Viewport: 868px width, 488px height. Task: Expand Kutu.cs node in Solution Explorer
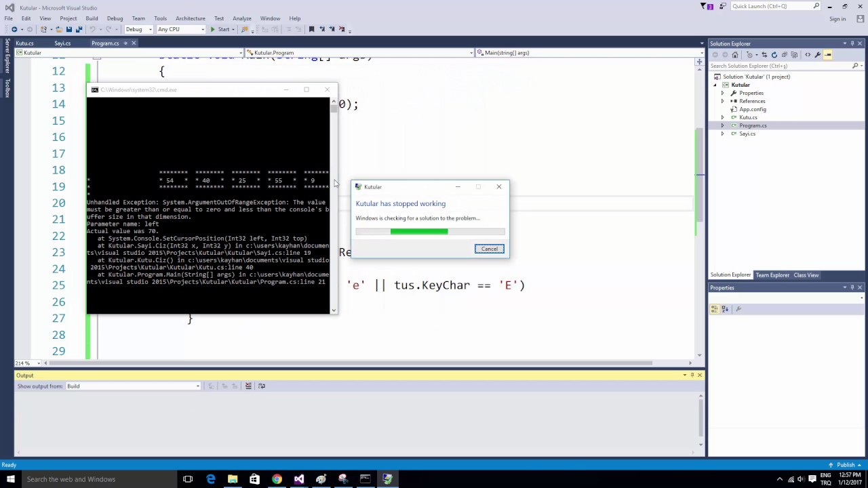[722, 117]
